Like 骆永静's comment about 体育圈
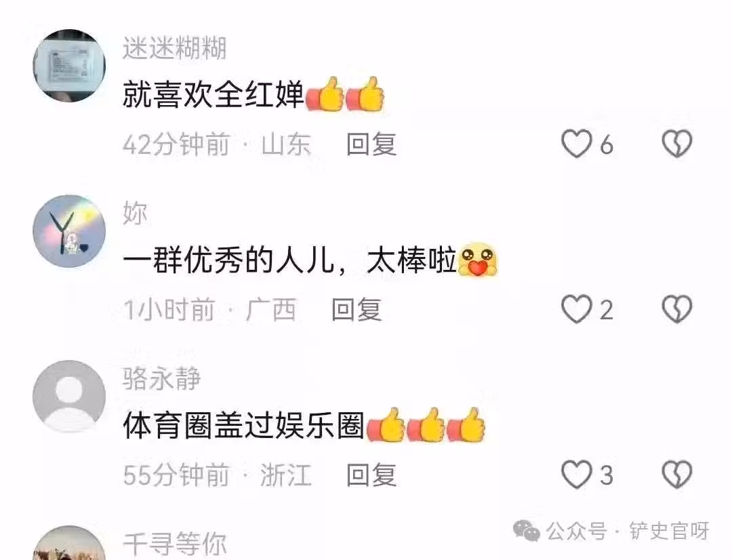This screenshot has width=732, height=560. pyautogui.click(x=577, y=475)
